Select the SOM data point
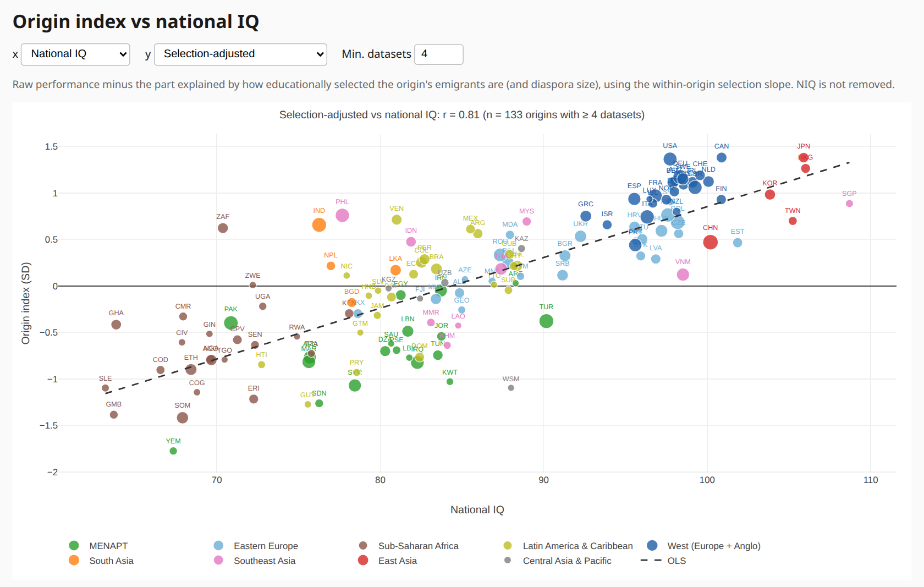924x587 pixels. coord(183,418)
